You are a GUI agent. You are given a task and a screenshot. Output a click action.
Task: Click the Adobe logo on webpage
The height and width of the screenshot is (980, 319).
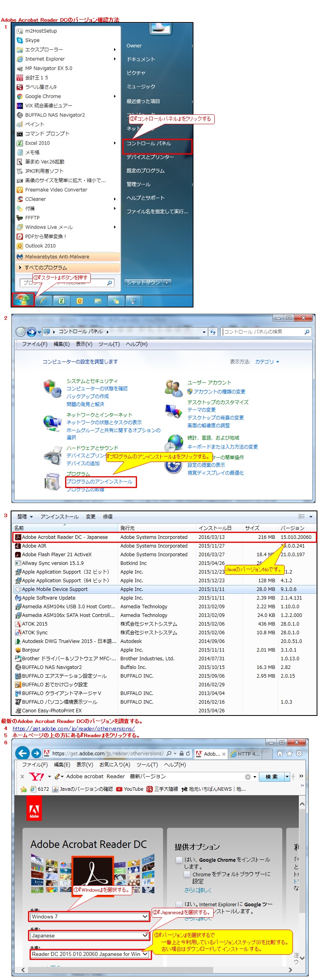pos(34,809)
